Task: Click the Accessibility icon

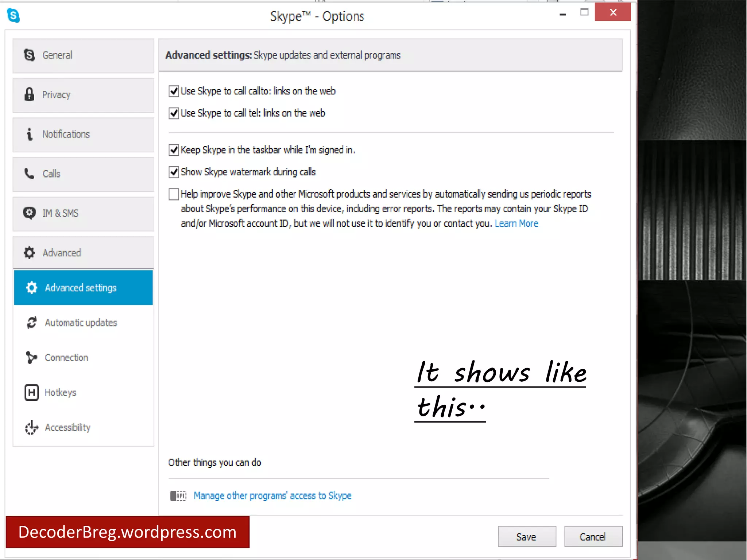Action: pyautogui.click(x=32, y=428)
